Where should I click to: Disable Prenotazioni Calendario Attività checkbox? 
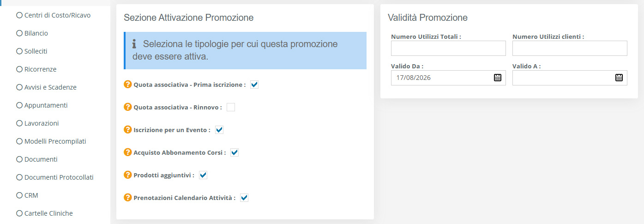(244, 198)
